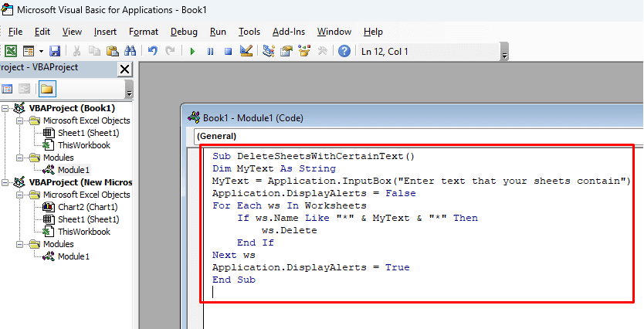Close the Project Explorer pane
The width and height of the screenshot is (644, 329).
pyautogui.click(x=125, y=70)
